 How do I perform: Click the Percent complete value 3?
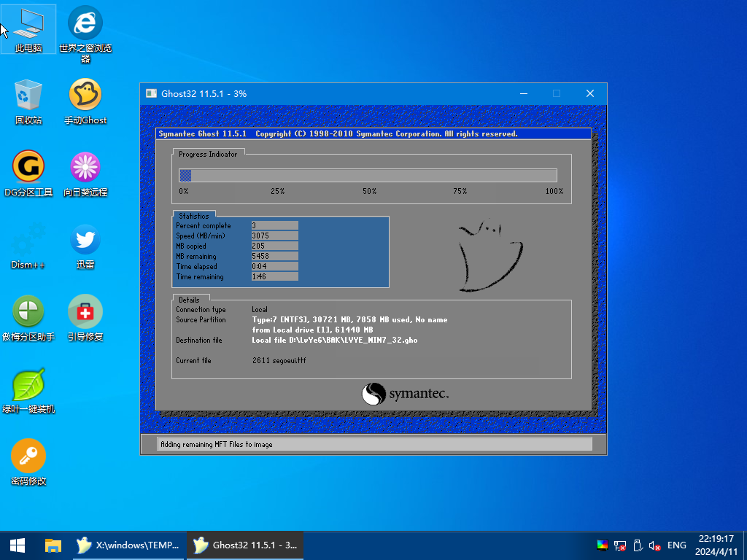275,225
